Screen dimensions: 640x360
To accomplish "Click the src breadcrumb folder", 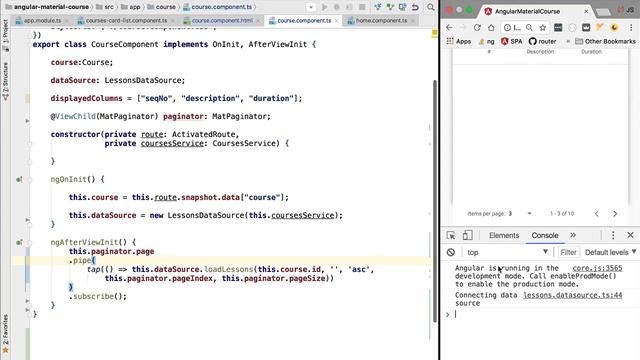I will point(105,7).
